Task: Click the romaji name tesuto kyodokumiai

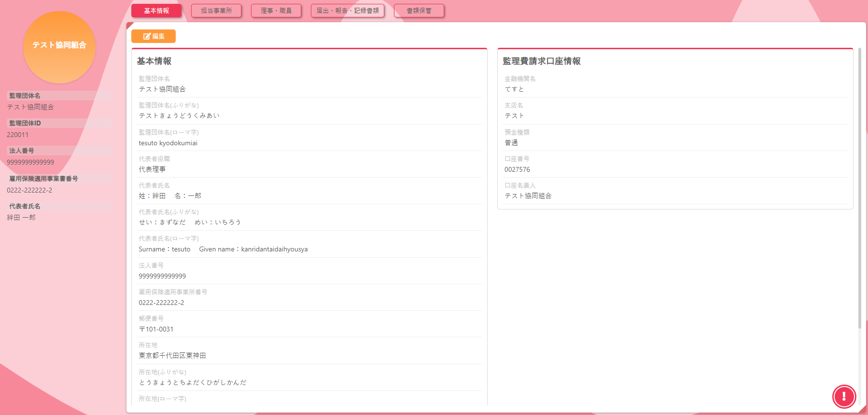Action: (x=168, y=143)
